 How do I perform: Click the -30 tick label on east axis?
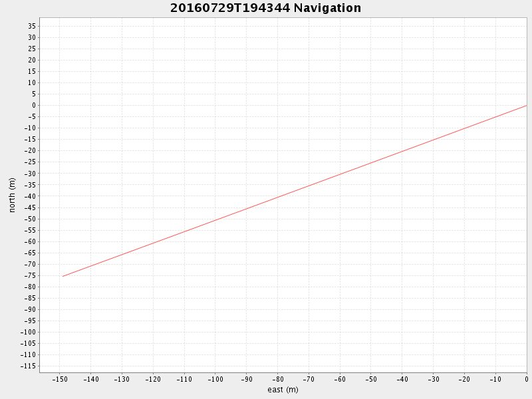coord(433,379)
